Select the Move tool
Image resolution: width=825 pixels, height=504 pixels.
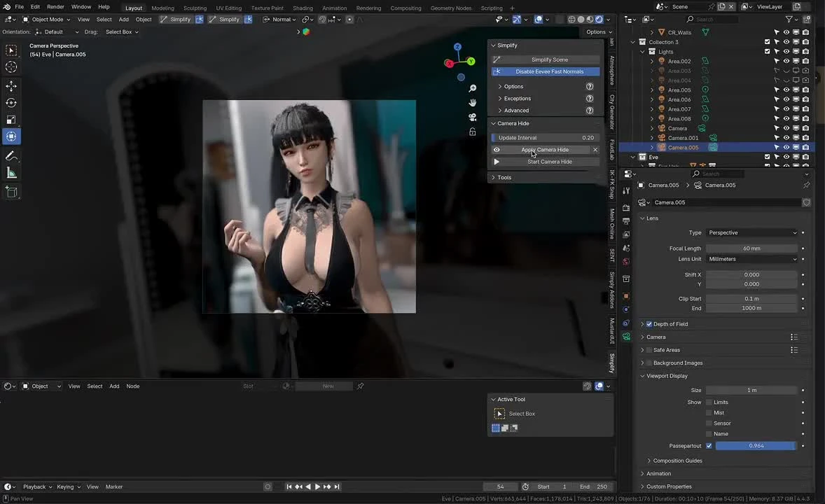click(11, 86)
